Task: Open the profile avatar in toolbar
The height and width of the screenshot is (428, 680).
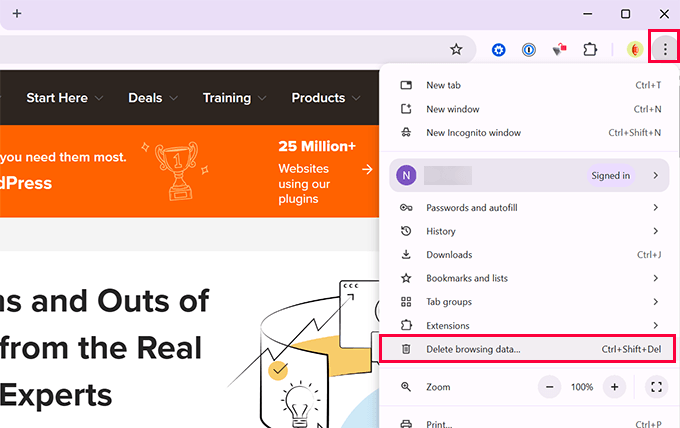Action: (634, 48)
